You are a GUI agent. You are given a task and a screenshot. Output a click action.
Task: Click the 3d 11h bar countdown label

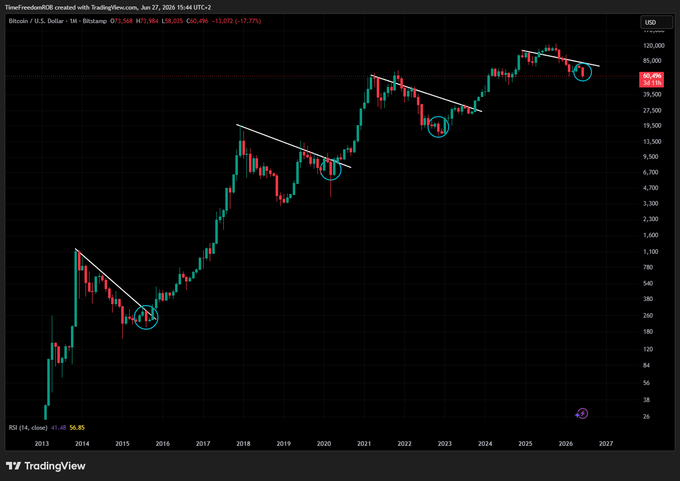[652, 82]
